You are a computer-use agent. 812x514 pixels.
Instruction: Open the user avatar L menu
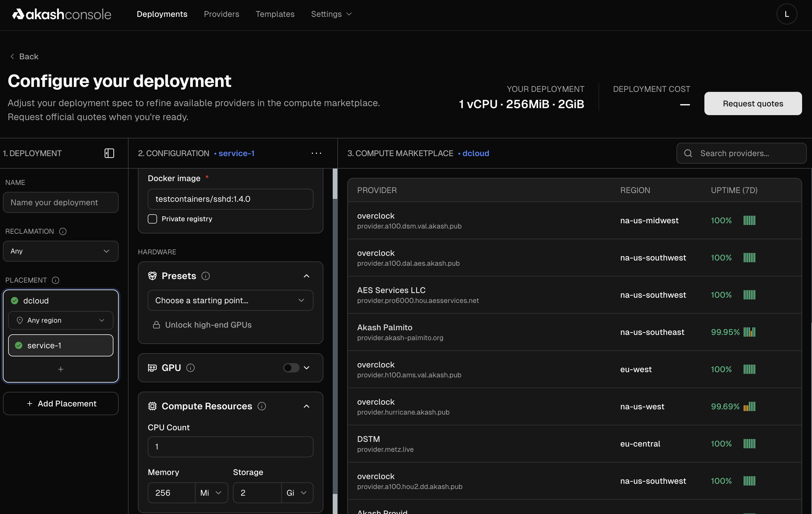(786, 14)
